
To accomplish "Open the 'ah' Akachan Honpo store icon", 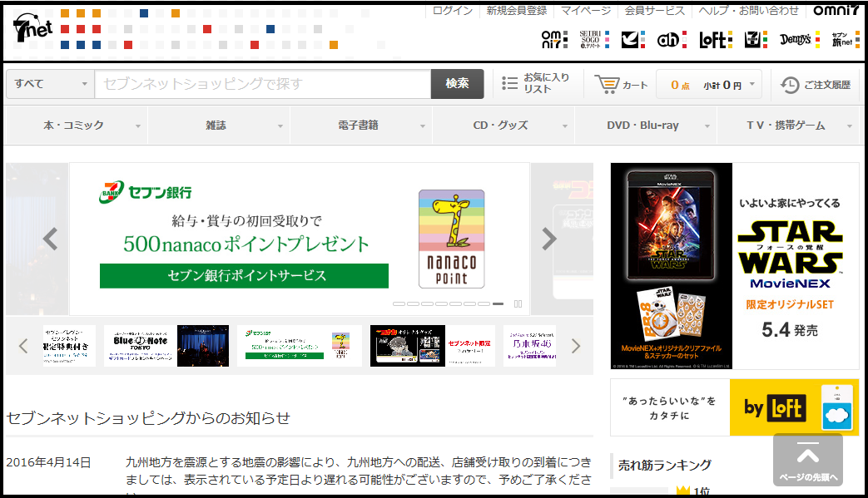I will (672, 39).
